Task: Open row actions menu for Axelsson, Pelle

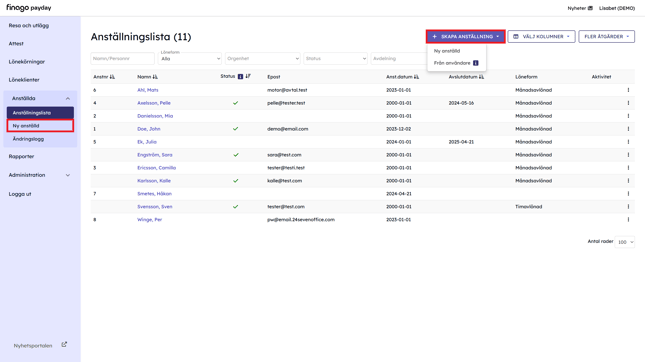Action: click(x=628, y=103)
